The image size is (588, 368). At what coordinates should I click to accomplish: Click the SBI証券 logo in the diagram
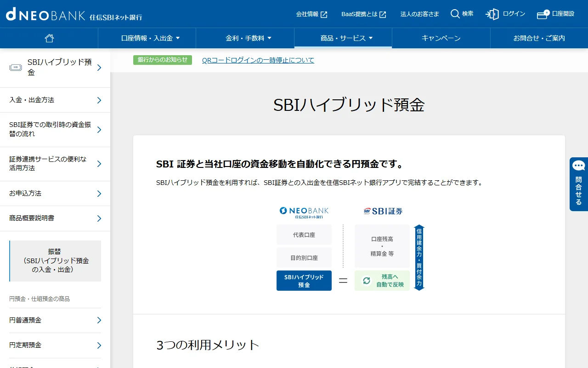[x=383, y=211]
